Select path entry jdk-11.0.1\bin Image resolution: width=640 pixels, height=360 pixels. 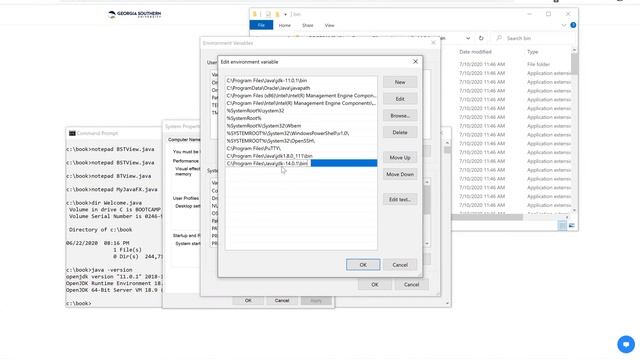(301, 81)
